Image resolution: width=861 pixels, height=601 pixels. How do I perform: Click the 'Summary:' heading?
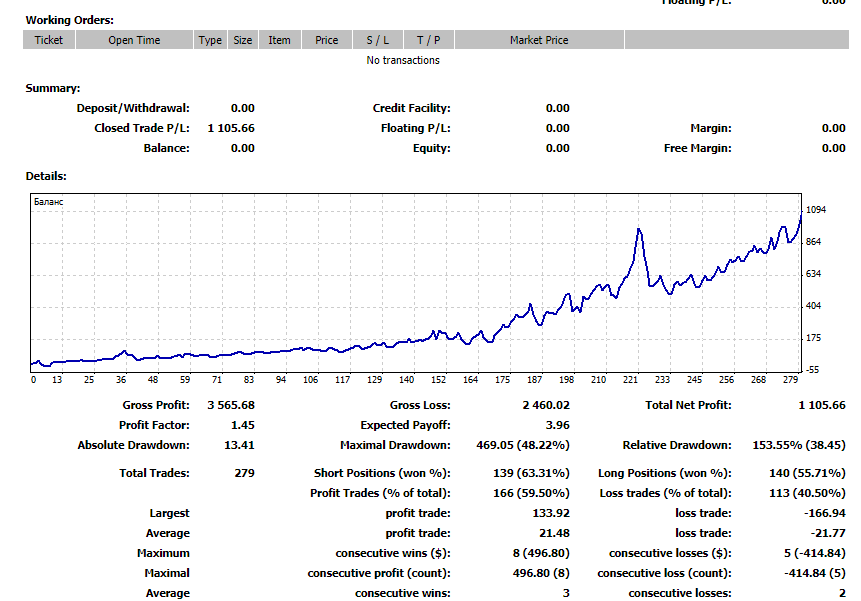(53, 88)
